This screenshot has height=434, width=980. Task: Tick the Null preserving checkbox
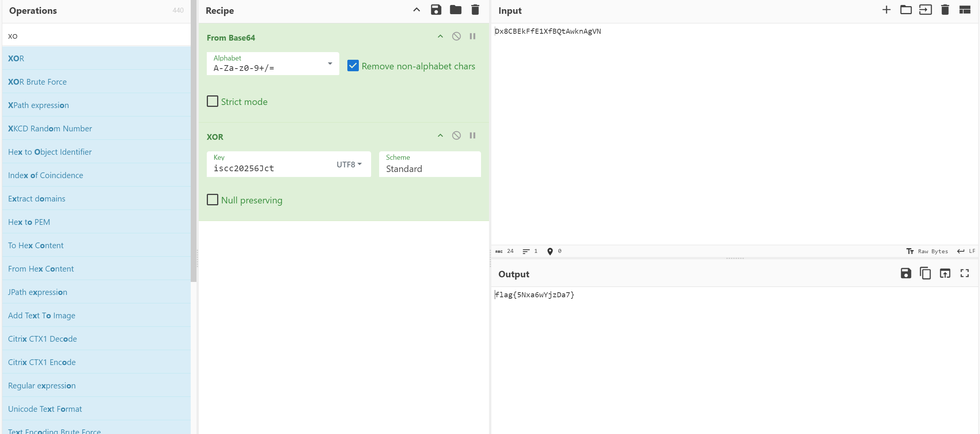213,200
